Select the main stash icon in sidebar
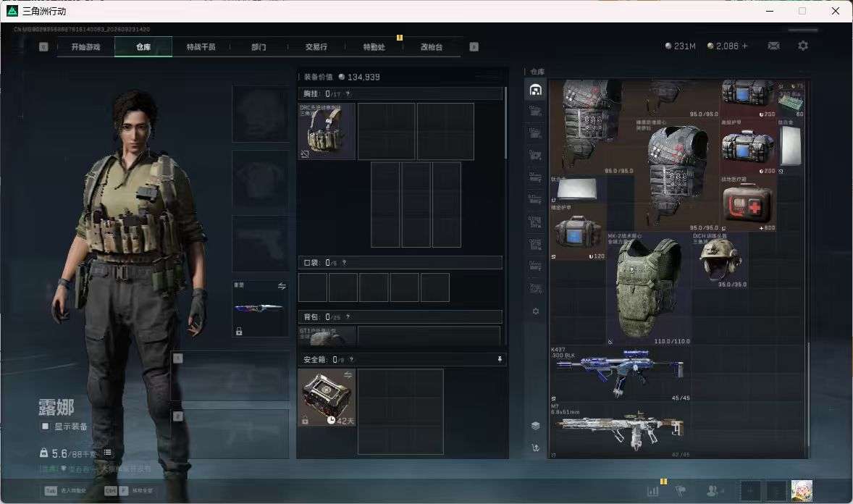 [x=535, y=90]
